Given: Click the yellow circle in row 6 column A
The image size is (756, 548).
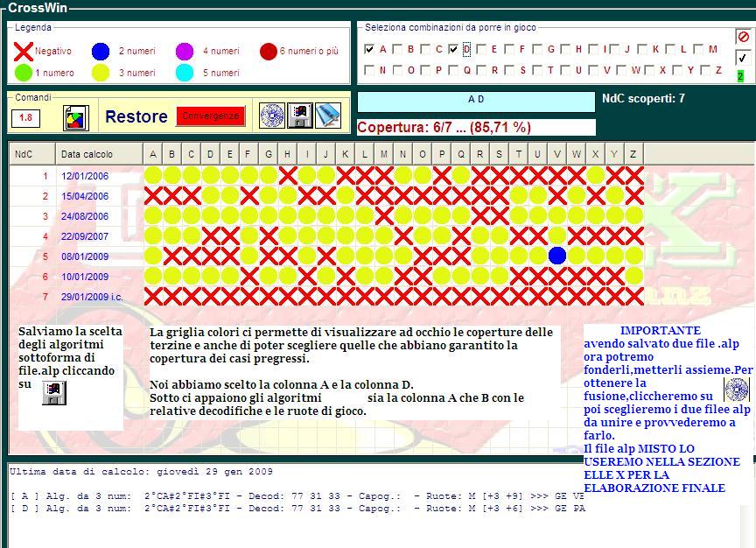Looking at the screenshot, I should 153,276.
